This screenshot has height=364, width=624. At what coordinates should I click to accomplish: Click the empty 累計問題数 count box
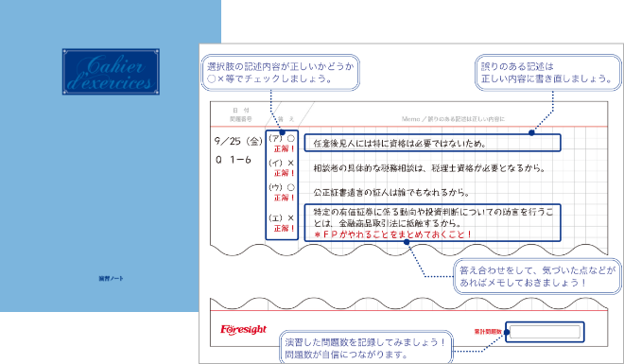(x=545, y=332)
